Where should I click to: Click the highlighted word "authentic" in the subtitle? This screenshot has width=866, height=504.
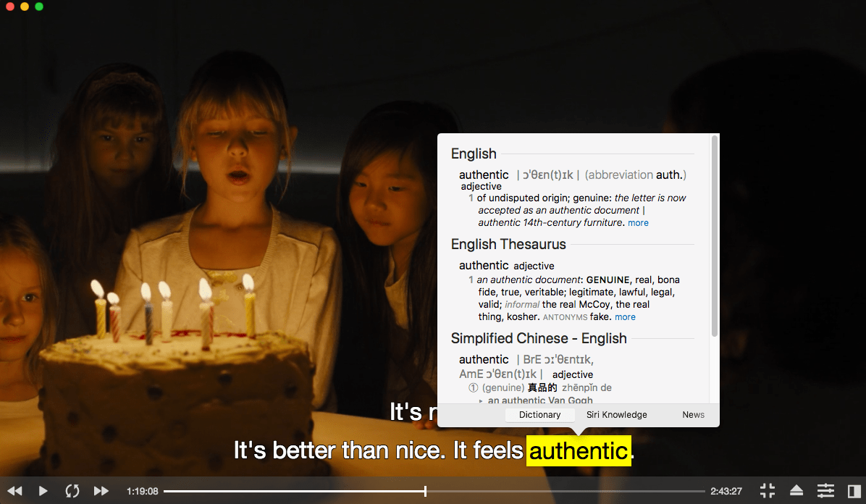(579, 451)
